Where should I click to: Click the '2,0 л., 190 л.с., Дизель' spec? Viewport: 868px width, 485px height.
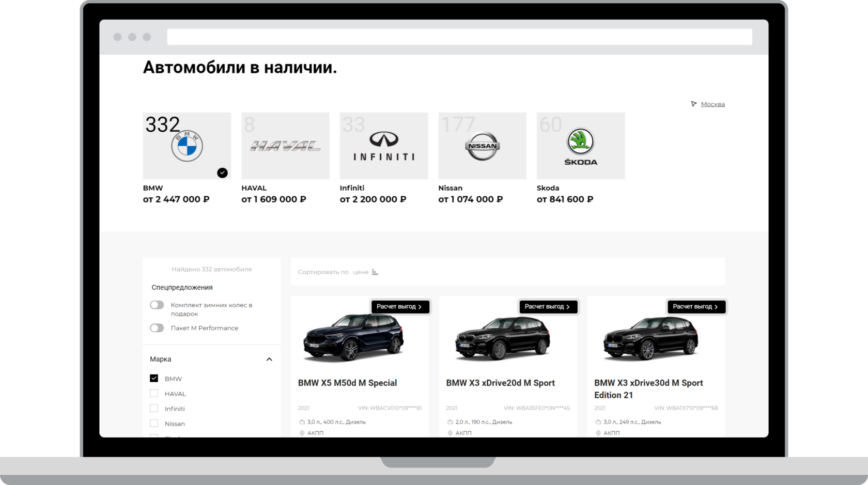484,422
